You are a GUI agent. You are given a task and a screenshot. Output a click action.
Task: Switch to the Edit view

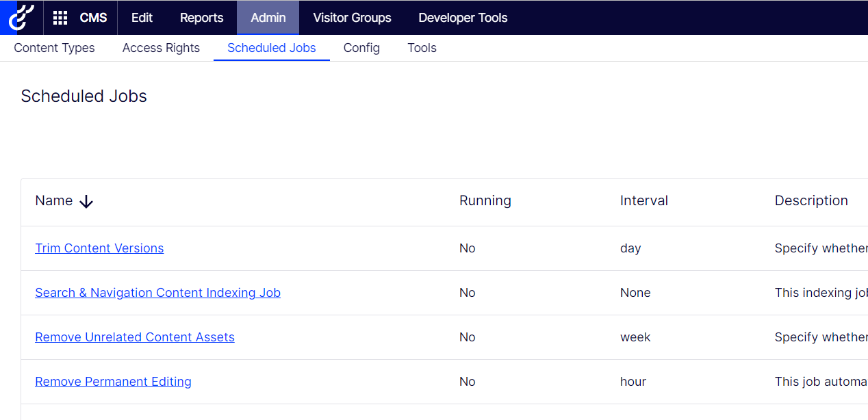(x=142, y=18)
